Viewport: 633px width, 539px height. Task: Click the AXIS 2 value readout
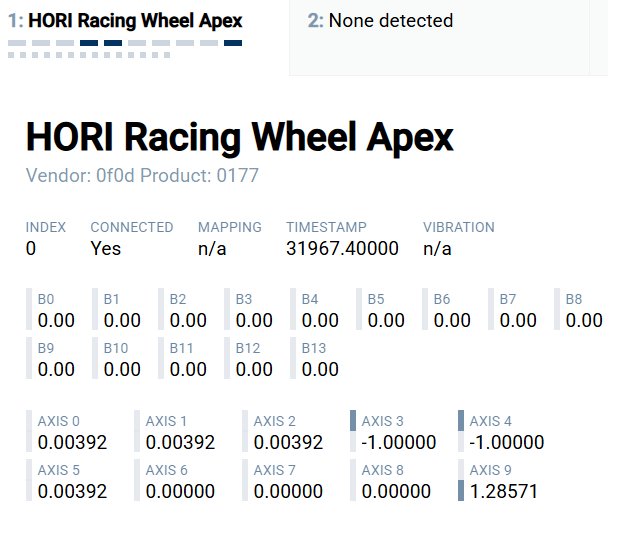[288, 442]
